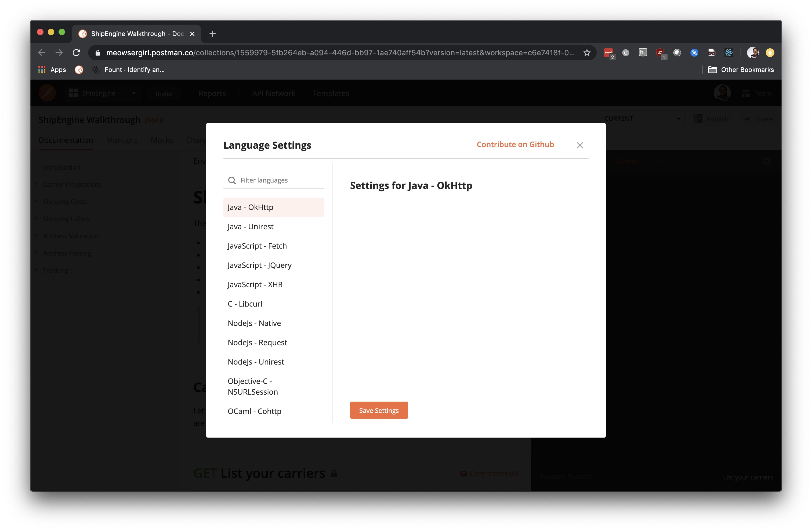Bookmark this page with the star icon
Viewport: 812px width, 531px height.
coord(587,53)
